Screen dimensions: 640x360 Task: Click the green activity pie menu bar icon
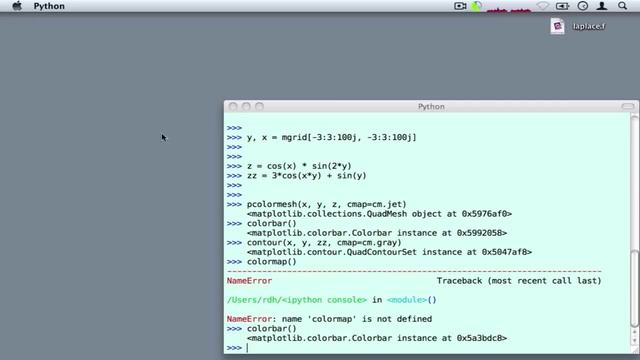point(476,6)
